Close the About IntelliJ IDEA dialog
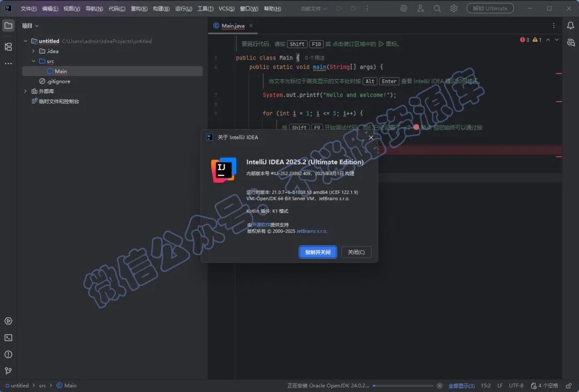This screenshot has height=392, width=579. (371, 137)
